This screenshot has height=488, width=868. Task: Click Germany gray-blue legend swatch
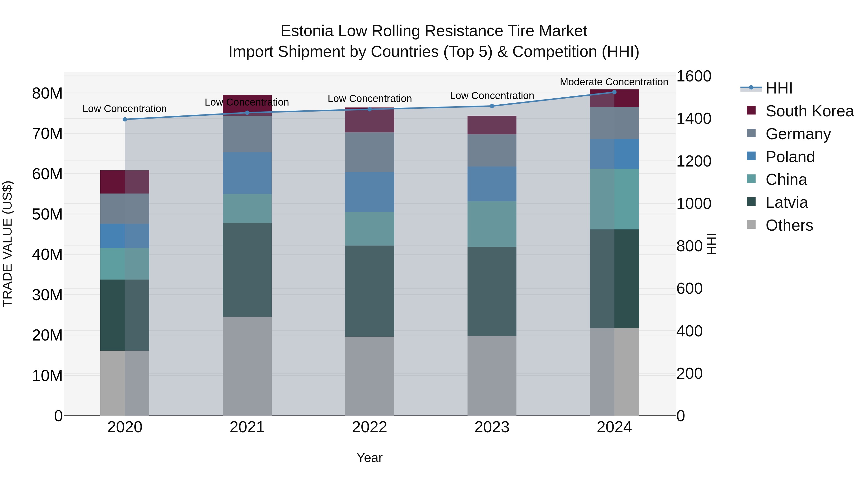[x=751, y=133]
